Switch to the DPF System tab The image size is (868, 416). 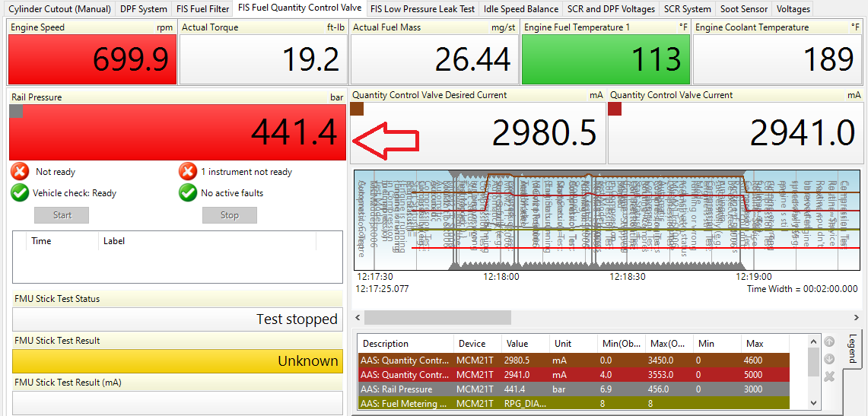[144, 9]
